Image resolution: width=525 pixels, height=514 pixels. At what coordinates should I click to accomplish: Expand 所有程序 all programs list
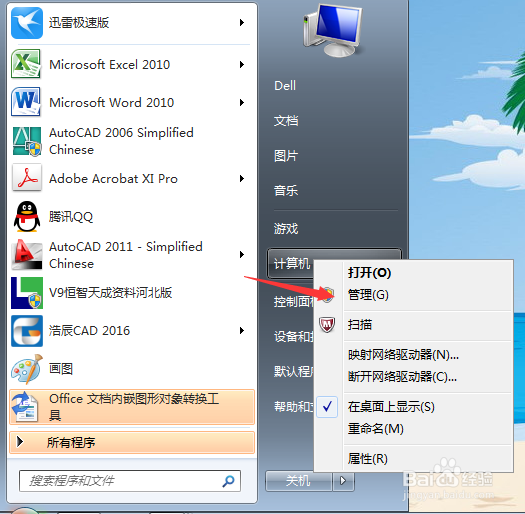[132, 442]
